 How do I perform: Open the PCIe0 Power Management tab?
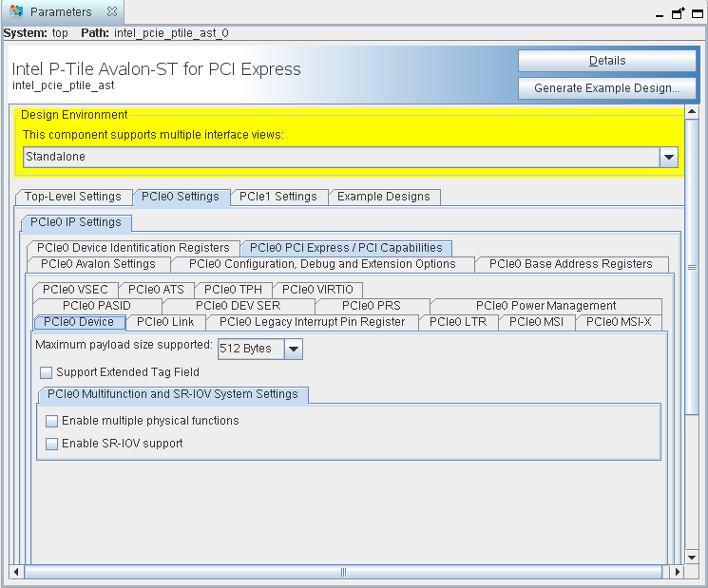(545, 306)
